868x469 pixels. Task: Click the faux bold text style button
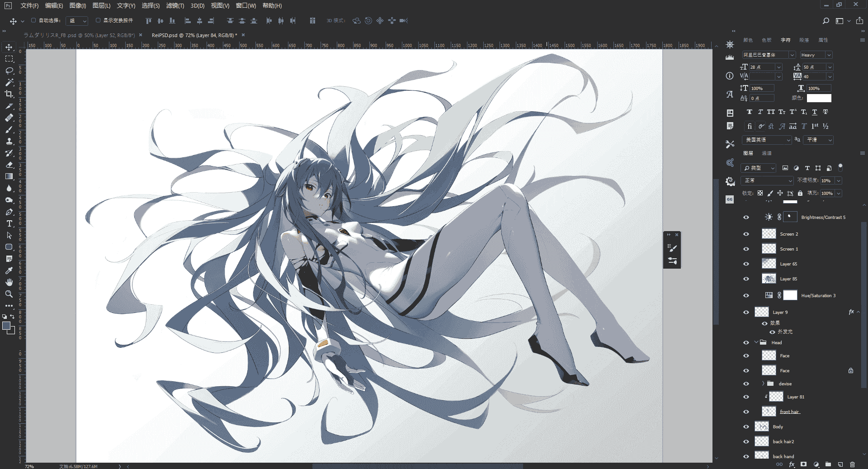tap(750, 112)
